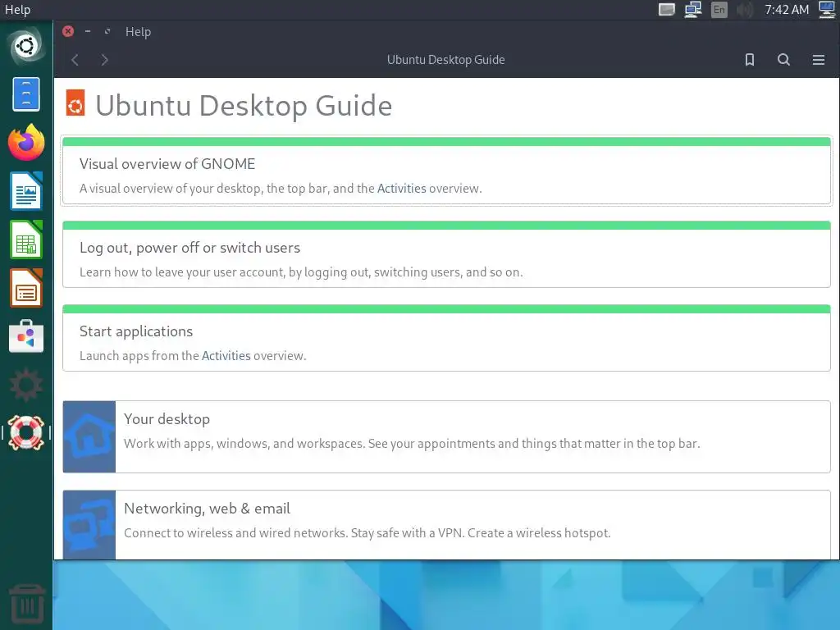
Task: Open the En keyboard language indicator
Action: coord(719,10)
